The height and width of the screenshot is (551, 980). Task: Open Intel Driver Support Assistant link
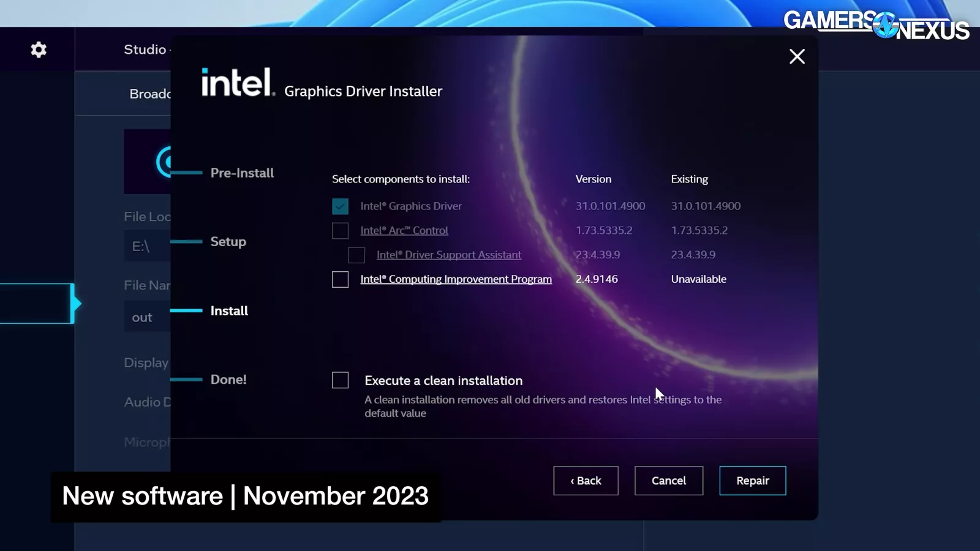(x=448, y=255)
